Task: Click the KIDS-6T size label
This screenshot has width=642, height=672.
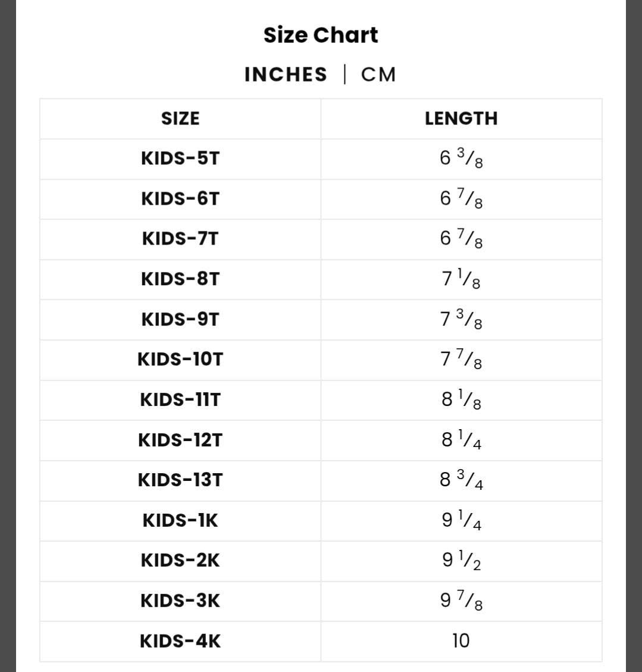Action: 180,199
